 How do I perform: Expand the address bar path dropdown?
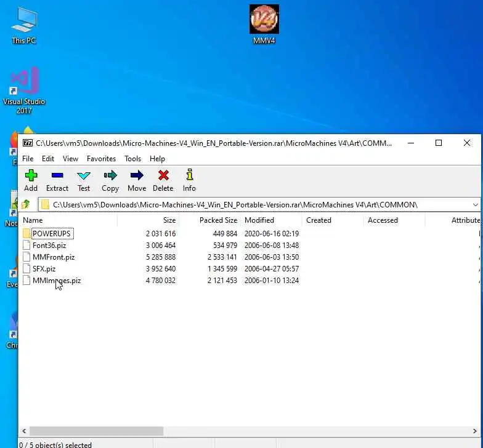475,204
